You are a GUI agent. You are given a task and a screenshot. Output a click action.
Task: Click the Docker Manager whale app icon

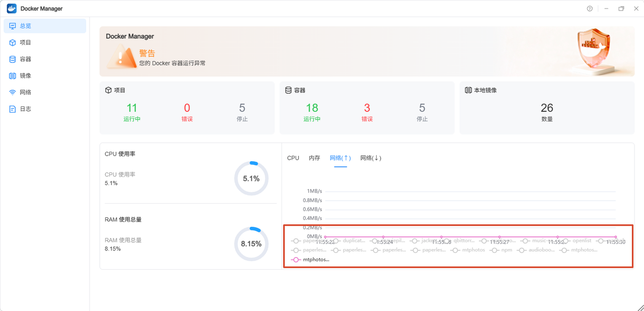[x=12, y=9]
